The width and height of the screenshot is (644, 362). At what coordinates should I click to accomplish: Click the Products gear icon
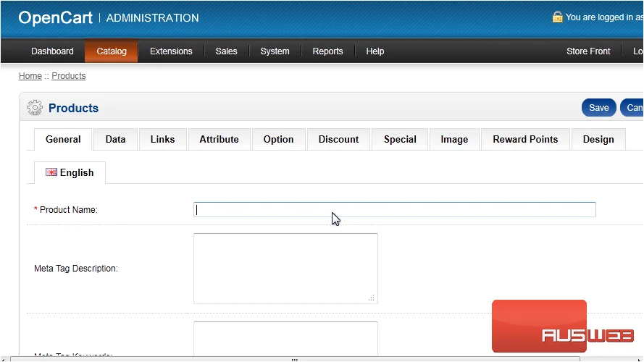tap(35, 108)
